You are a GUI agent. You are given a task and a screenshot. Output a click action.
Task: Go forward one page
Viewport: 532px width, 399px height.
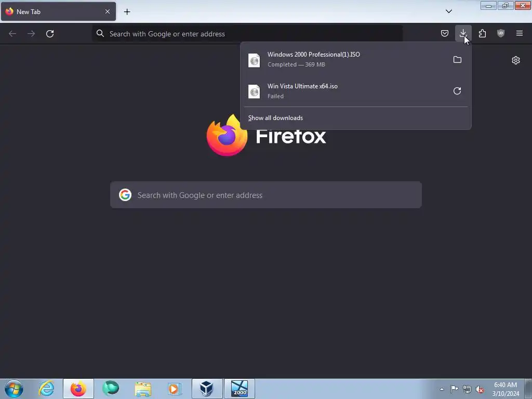tap(31, 34)
